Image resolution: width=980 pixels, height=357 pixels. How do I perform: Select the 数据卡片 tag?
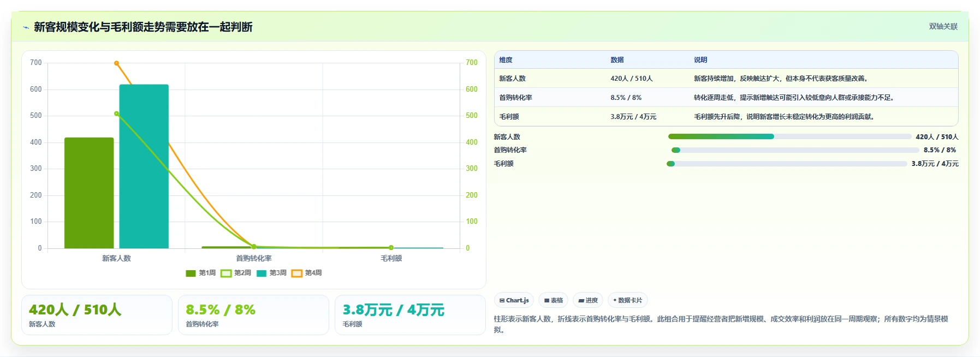pyautogui.click(x=628, y=300)
